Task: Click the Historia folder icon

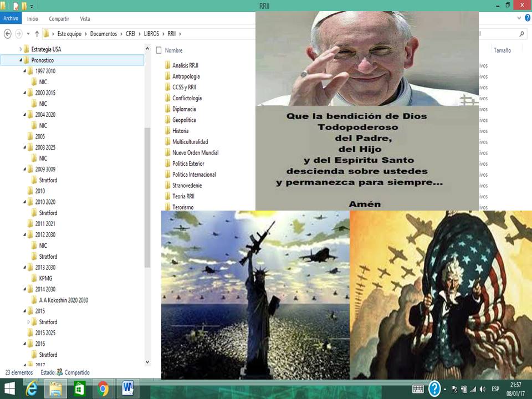Action: (167, 131)
